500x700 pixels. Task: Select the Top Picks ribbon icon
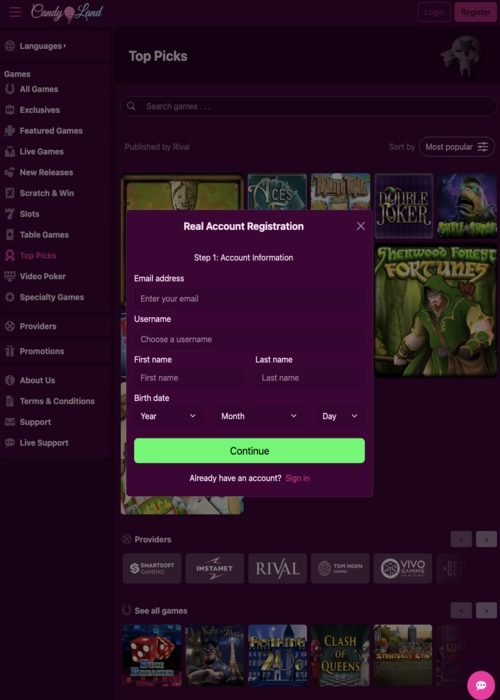point(10,255)
